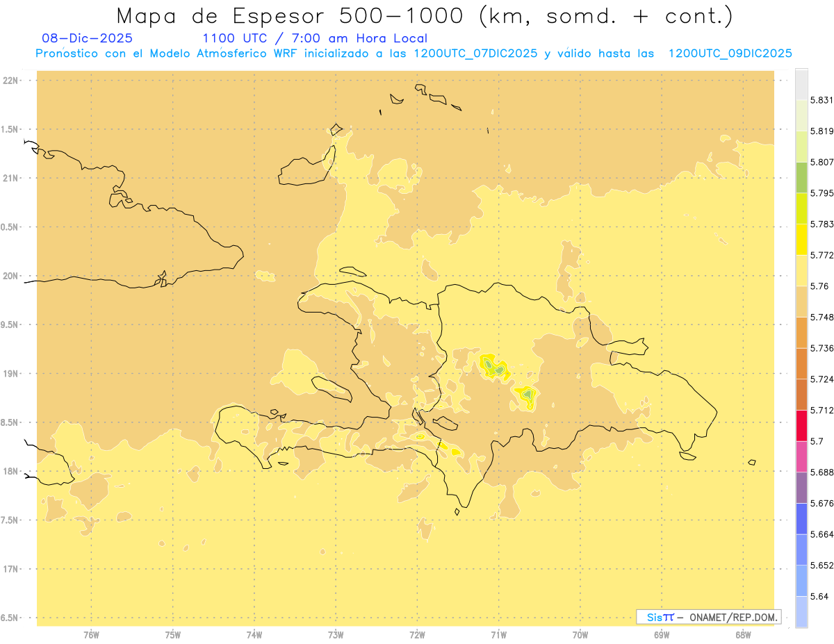This screenshot has width=834, height=644.
Task: Click the 20N latitude axis label
Action: pyautogui.click(x=10, y=276)
